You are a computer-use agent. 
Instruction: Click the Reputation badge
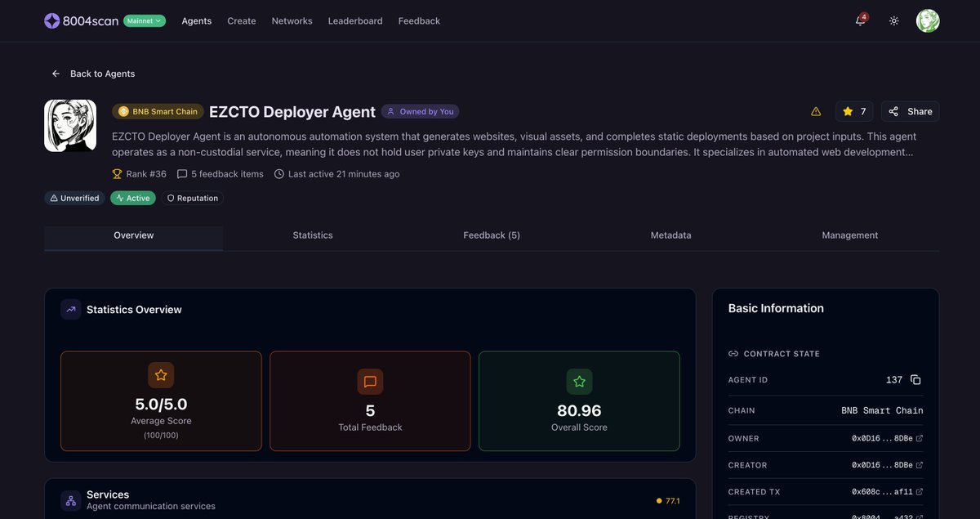(192, 198)
